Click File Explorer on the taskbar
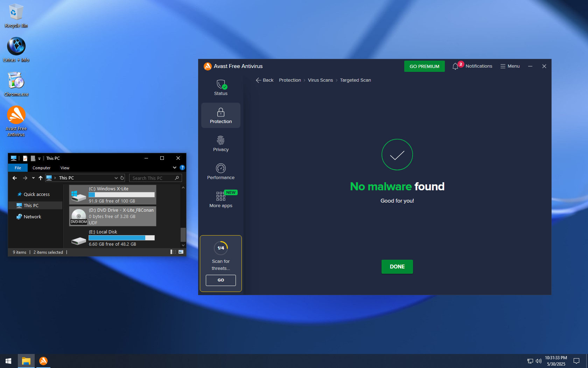The height and width of the screenshot is (368, 588). pos(26,361)
